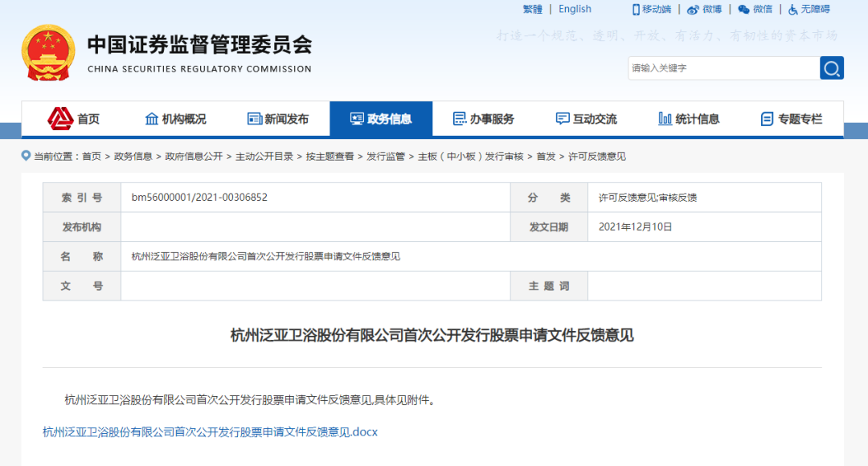Click the body sentence ending 具体见附件
The height and width of the screenshot is (466, 868).
pos(252,400)
